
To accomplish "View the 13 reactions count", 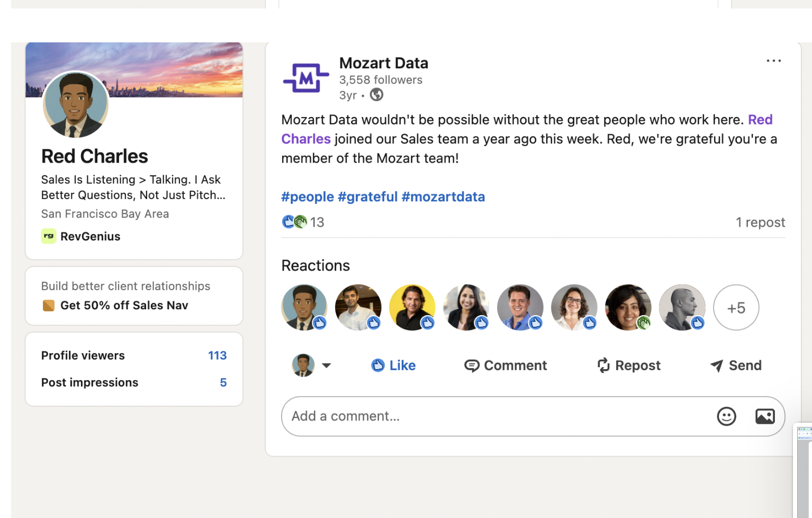I will pos(317,222).
